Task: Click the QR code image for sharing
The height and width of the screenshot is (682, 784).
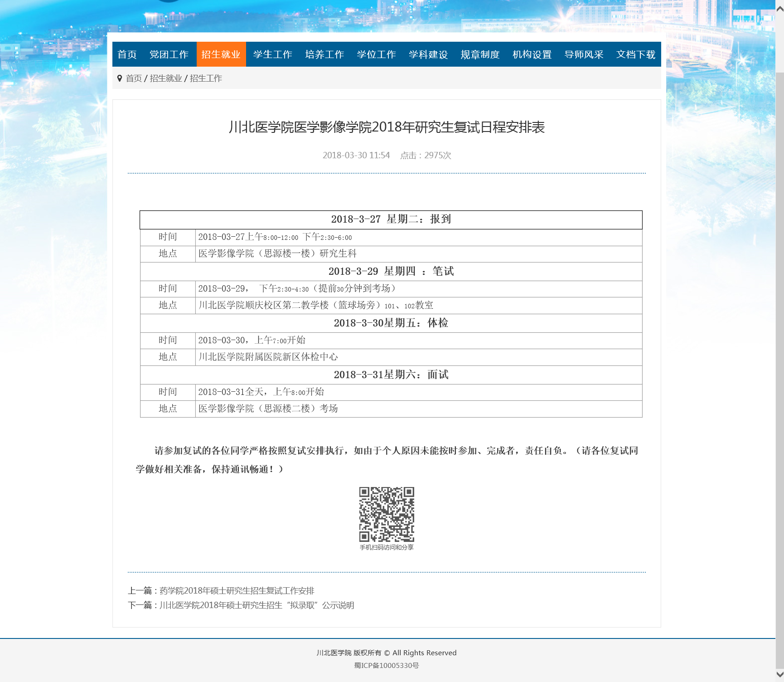Action: tap(387, 514)
